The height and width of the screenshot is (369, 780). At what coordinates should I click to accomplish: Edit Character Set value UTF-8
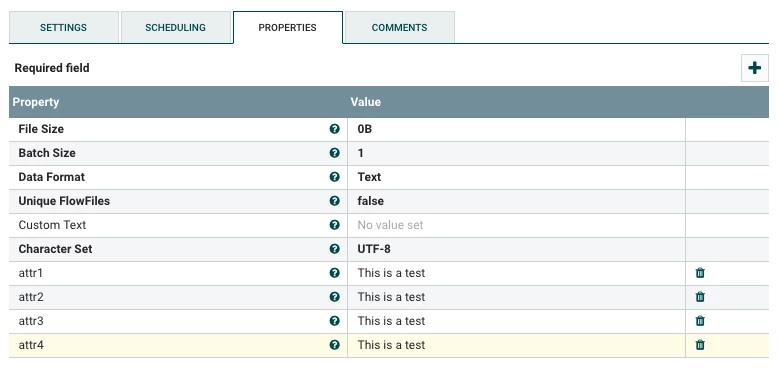point(516,249)
